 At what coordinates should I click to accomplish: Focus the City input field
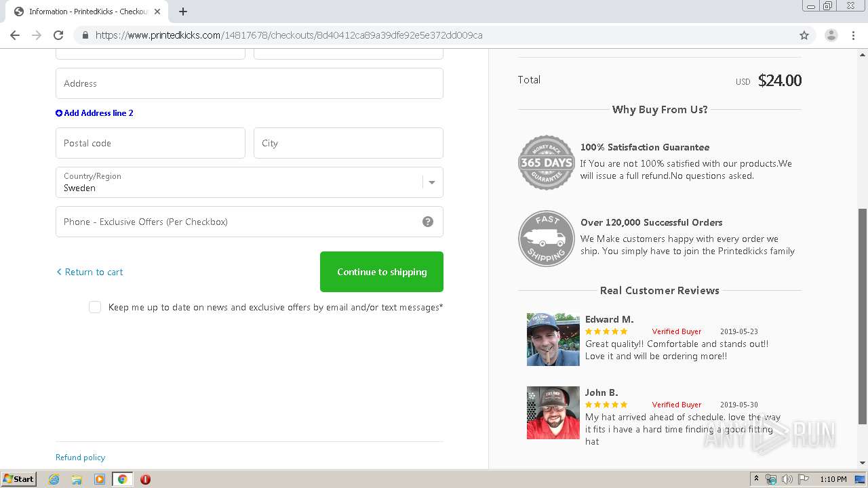[349, 143]
